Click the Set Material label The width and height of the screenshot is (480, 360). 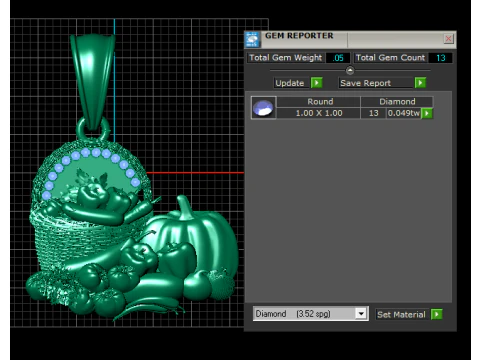401,314
